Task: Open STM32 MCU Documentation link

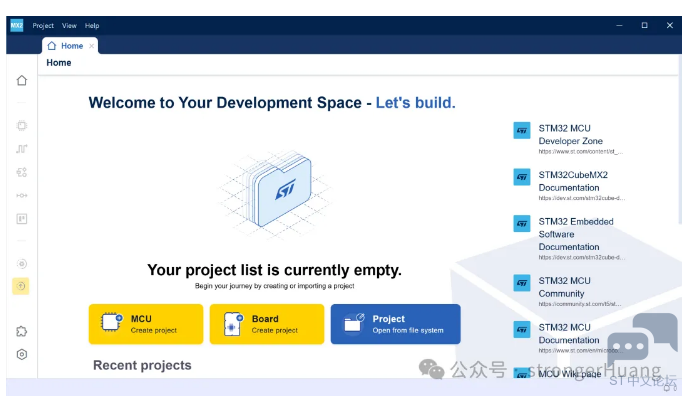Action: pos(569,334)
